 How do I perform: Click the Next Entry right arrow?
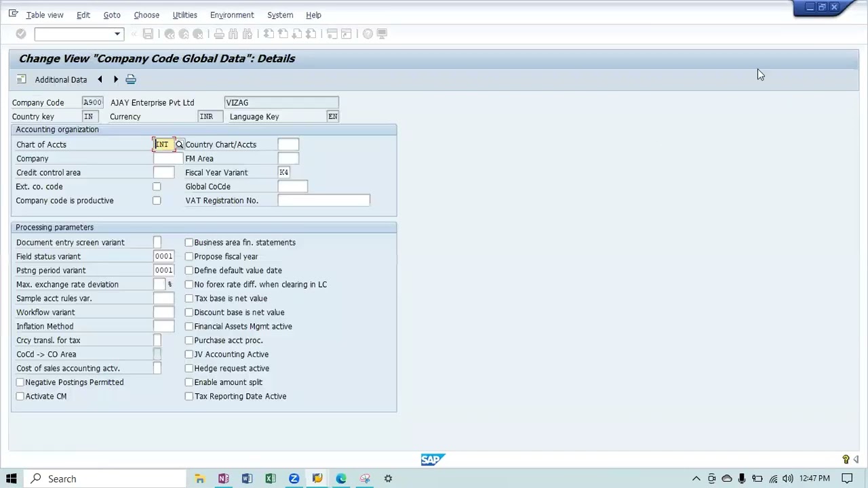coord(115,79)
